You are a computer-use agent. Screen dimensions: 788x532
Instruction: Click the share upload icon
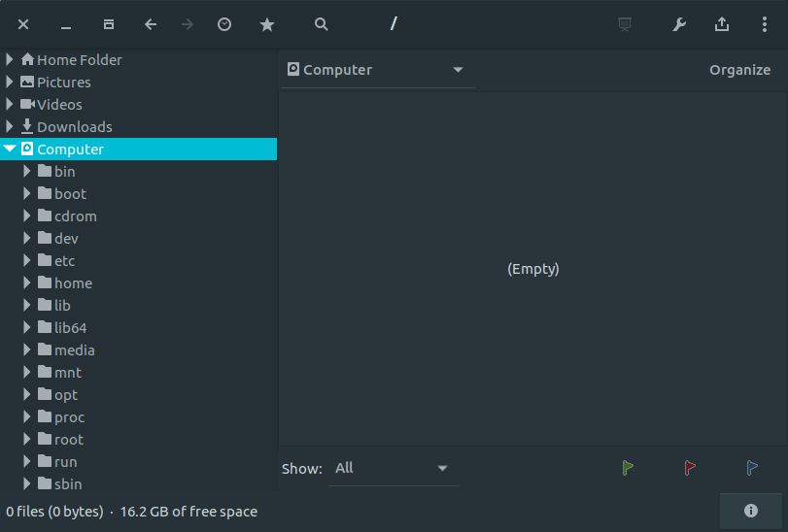pos(722,24)
